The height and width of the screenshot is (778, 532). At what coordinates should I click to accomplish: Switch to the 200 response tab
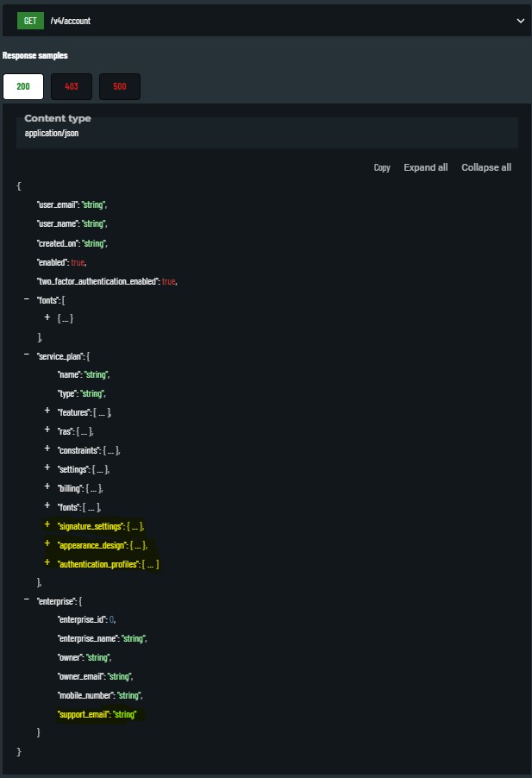tap(23, 87)
